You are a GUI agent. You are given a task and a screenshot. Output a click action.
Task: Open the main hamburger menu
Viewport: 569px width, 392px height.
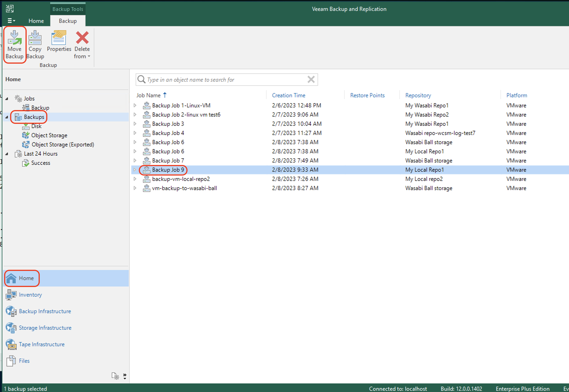[11, 21]
